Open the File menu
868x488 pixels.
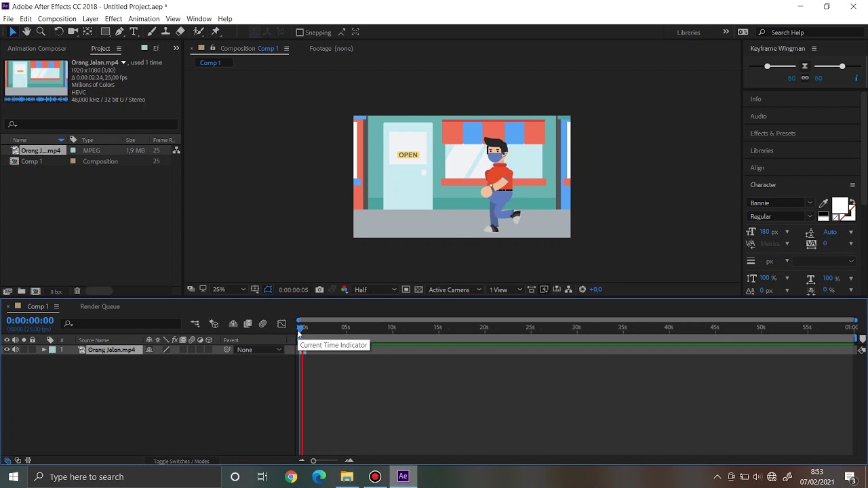tap(8, 18)
